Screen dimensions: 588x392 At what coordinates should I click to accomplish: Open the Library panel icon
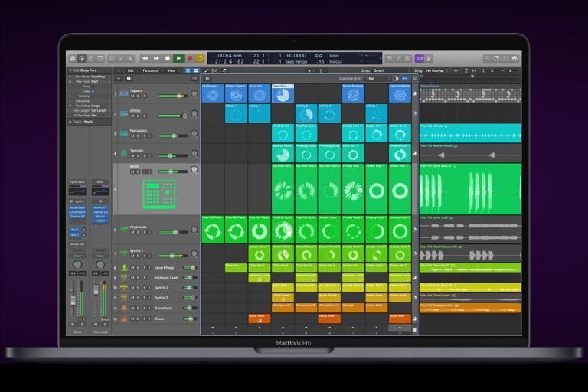click(72, 58)
